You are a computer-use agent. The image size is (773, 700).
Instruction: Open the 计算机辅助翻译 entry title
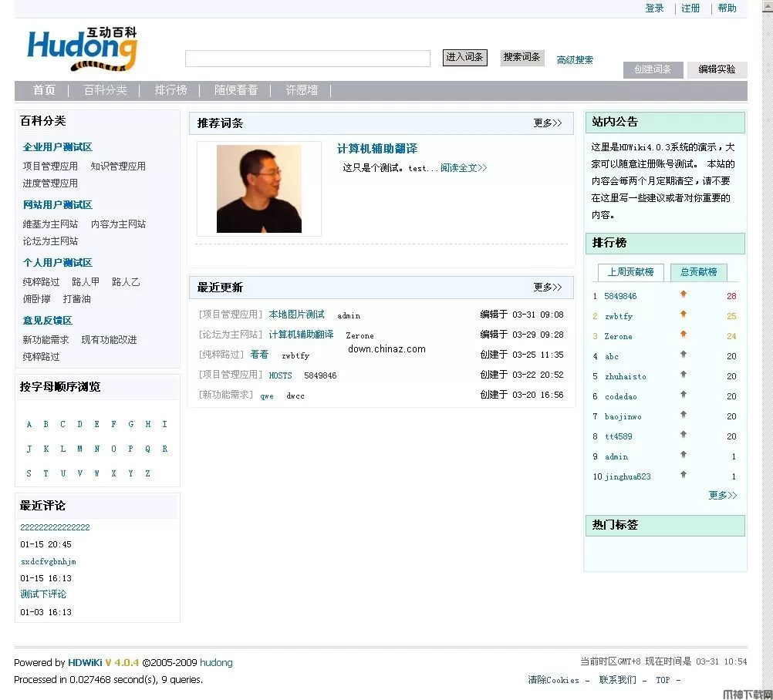pyautogui.click(x=377, y=149)
